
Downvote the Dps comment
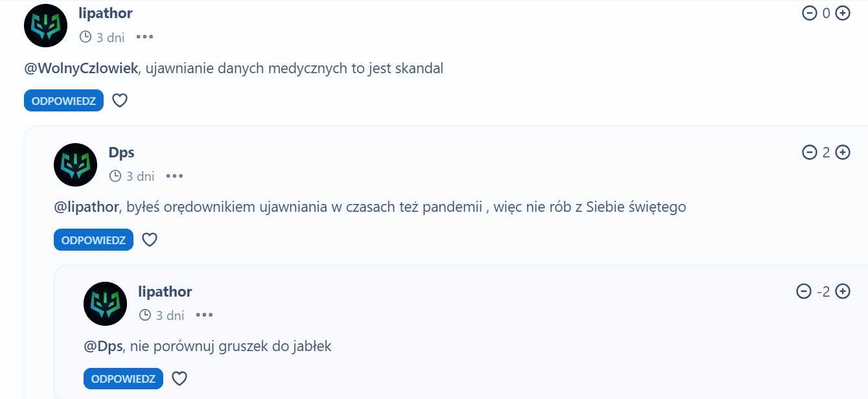click(x=809, y=152)
